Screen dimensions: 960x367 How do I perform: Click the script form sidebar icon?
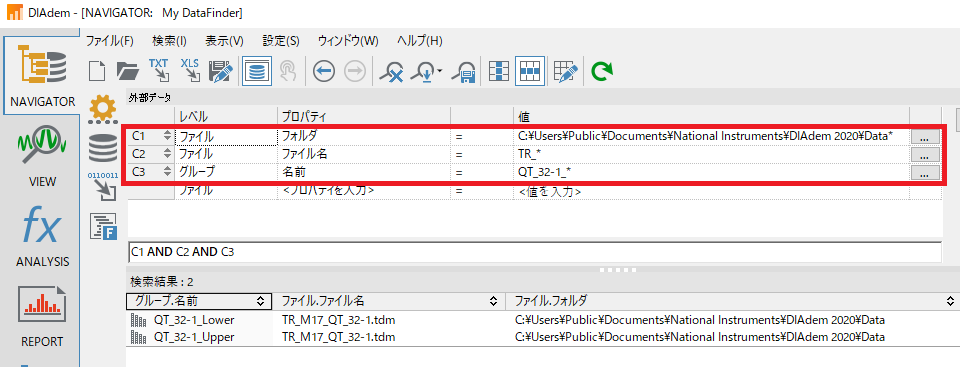[103, 226]
